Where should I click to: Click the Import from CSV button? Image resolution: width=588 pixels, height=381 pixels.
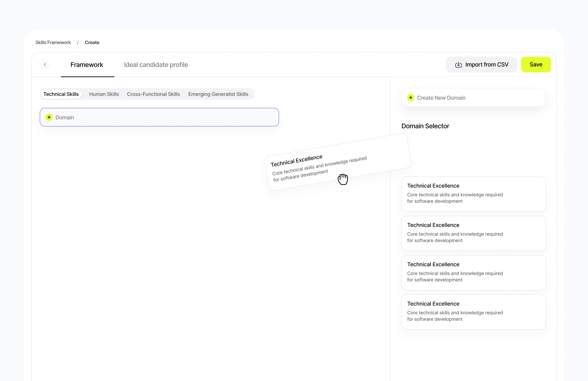click(x=481, y=65)
